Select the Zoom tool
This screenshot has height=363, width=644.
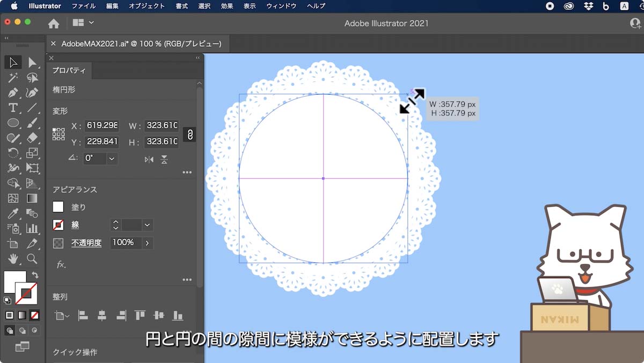(32, 258)
